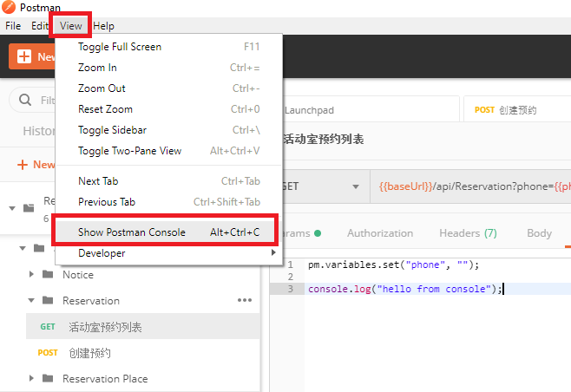Click the Developer submenu arrow
Viewport: 571px width, 392px height.
point(273,252)
